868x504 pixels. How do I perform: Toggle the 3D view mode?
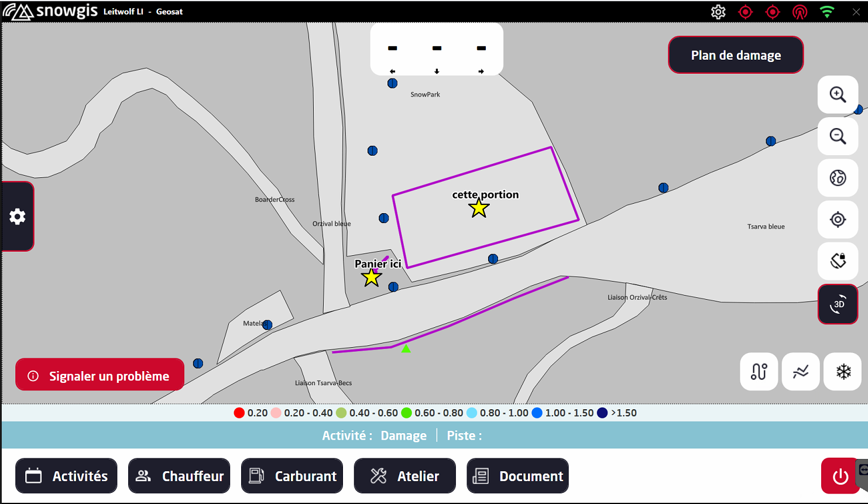[x=838, y=304]
